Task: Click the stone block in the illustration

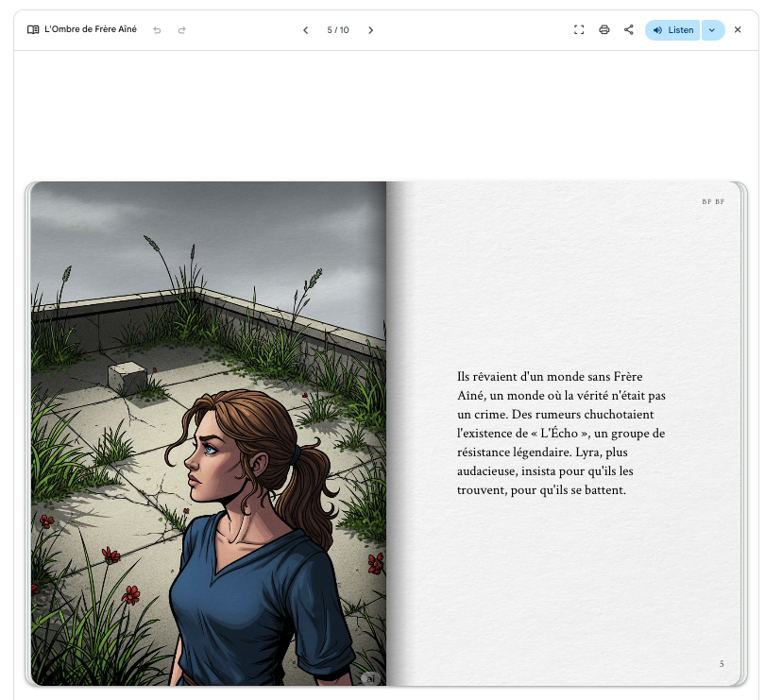Action: tap(127, 378)
